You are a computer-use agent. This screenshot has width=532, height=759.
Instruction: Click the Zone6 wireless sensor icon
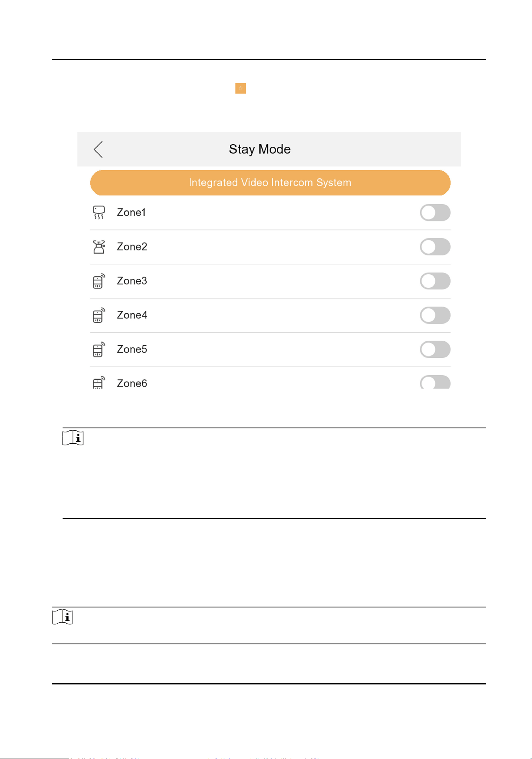pyautogui.click(x=99, y=382)
